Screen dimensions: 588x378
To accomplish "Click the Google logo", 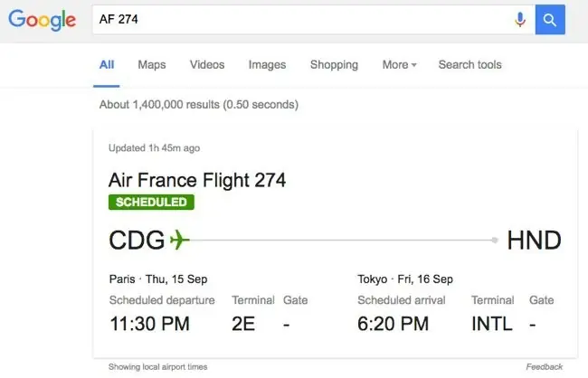I will pyautogui.click(x=43, y=20).
